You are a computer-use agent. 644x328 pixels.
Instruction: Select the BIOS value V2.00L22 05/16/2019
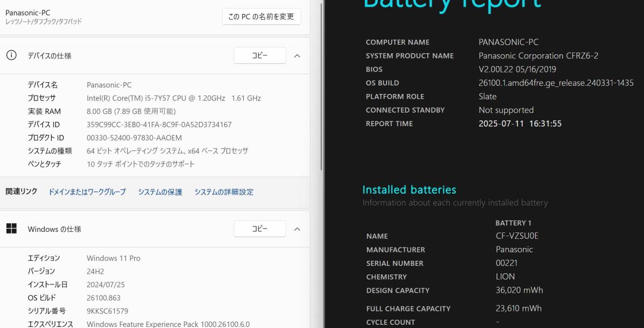point(517,69)
